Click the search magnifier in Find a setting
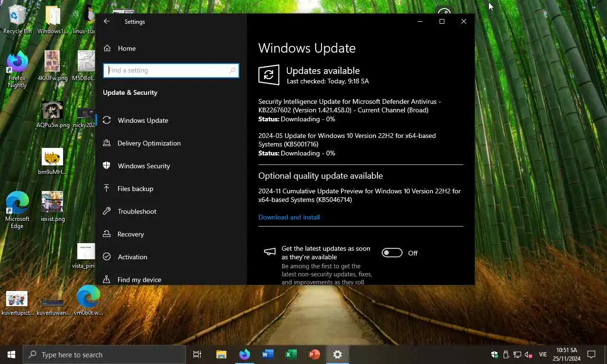 pyautogui.click(x=232, y=71)
